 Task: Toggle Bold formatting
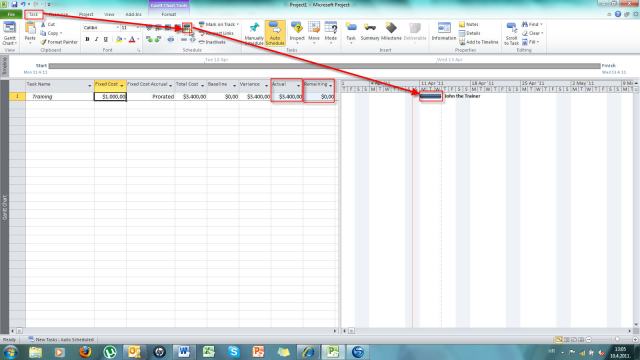click(87, 39)
